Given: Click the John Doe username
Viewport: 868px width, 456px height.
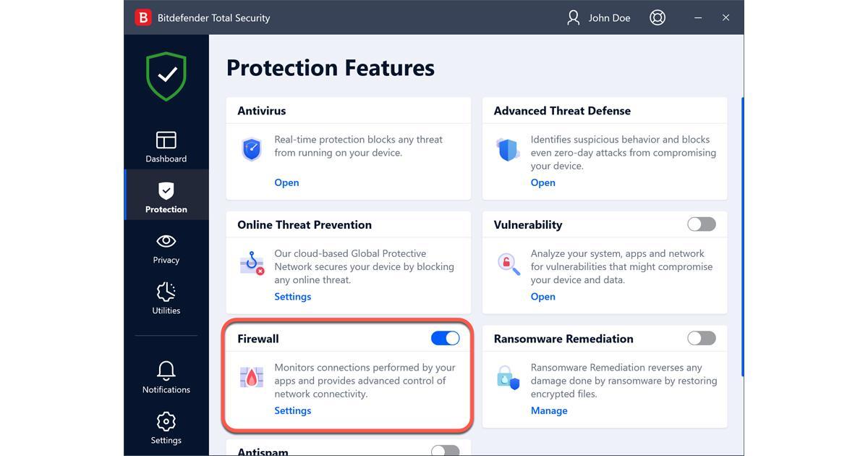Looking at the screenshot, I should (610, 18).
